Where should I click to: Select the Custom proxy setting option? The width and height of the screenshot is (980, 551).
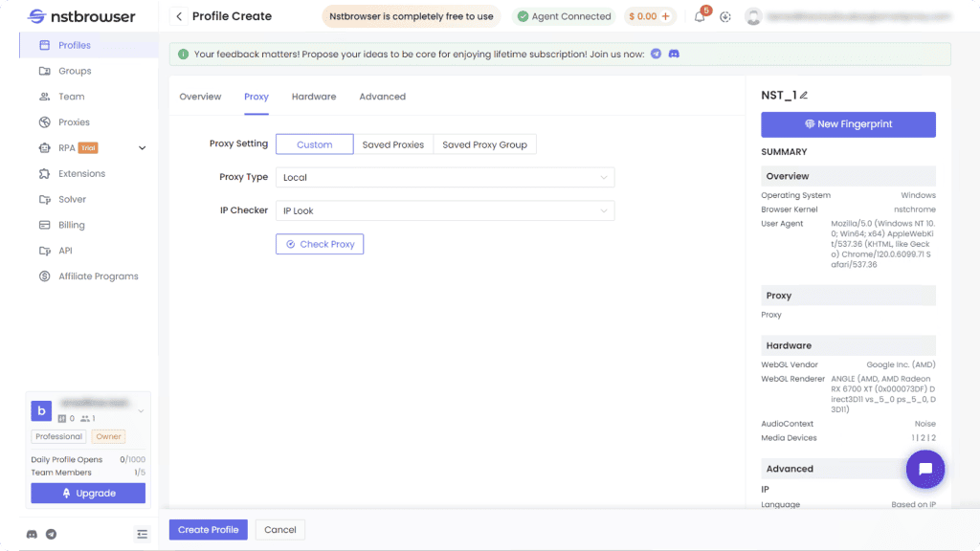click(314, 144)
